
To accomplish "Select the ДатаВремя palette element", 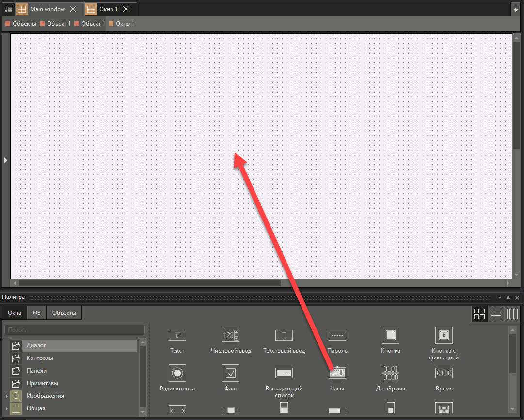I will point(391,373).
